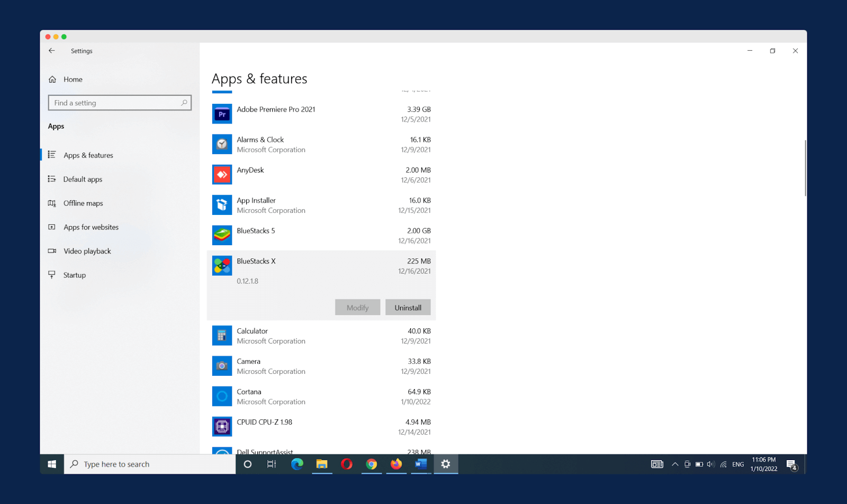Navigate to Offline maps
Screen dimensions: 847x504
pos(83,203)
